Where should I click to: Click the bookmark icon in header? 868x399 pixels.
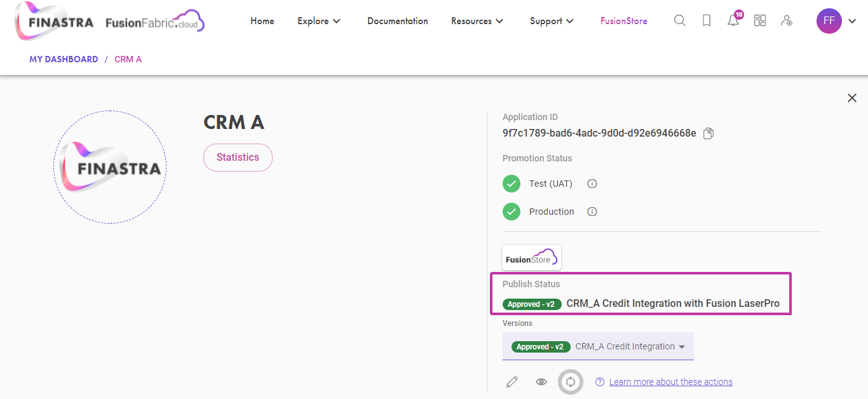click(x=707, y=21)
